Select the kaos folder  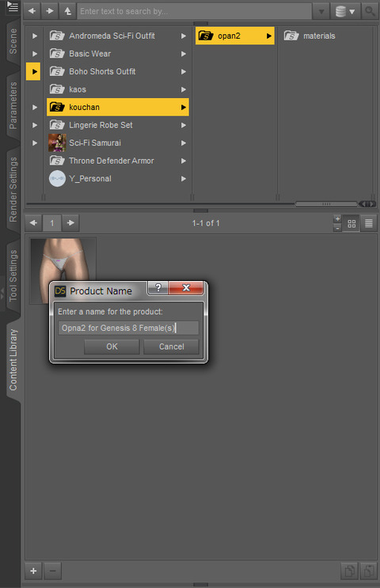point(118,89)
